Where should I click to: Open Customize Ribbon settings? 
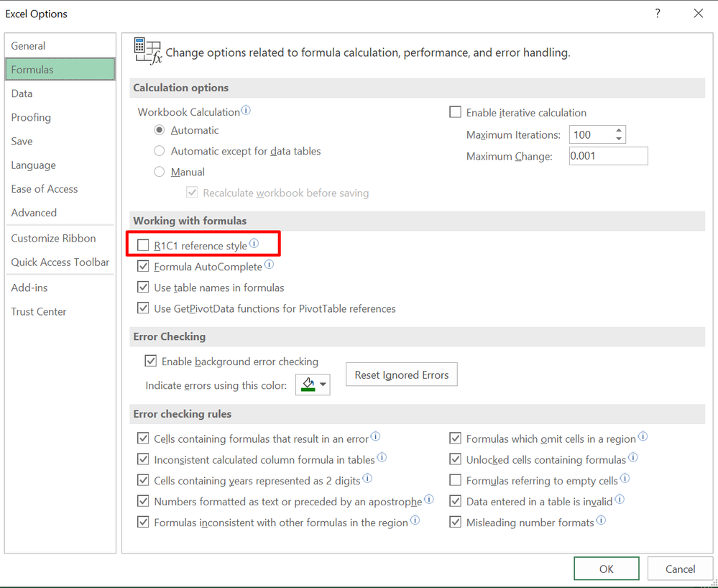click(60, 238)
